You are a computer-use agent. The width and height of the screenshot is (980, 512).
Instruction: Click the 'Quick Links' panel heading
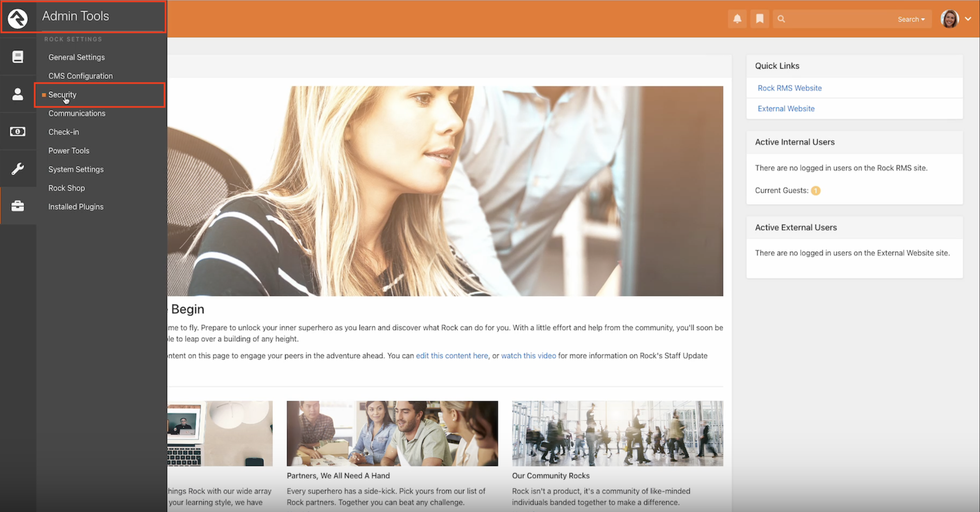[777, 66]
